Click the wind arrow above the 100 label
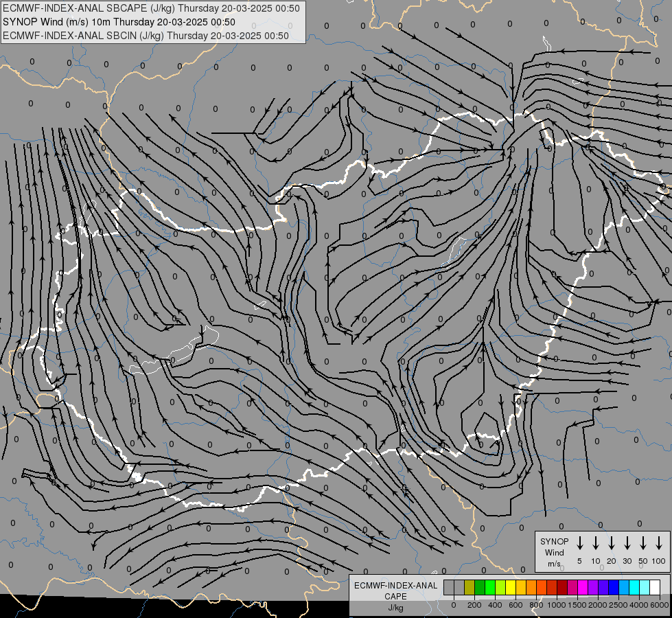This screenshot has width=672, height=618. click(x=659, y=543)
